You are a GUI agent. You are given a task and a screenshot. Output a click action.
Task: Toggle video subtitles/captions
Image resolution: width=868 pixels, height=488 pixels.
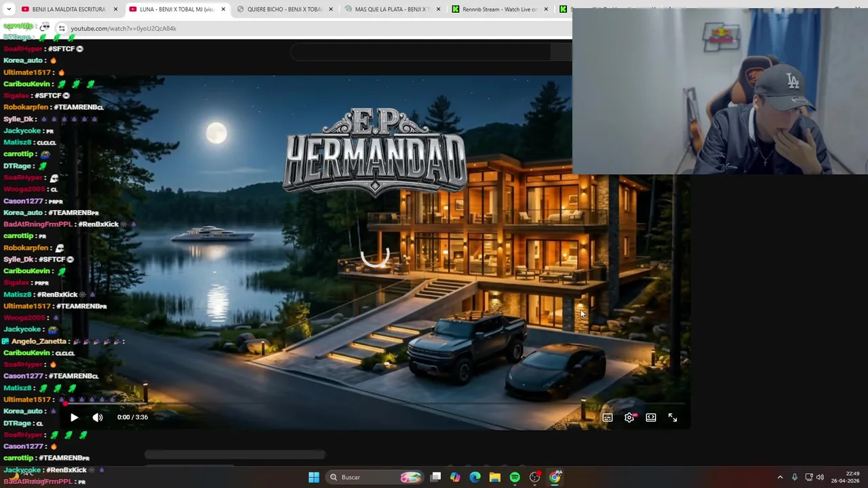(608, 418)
